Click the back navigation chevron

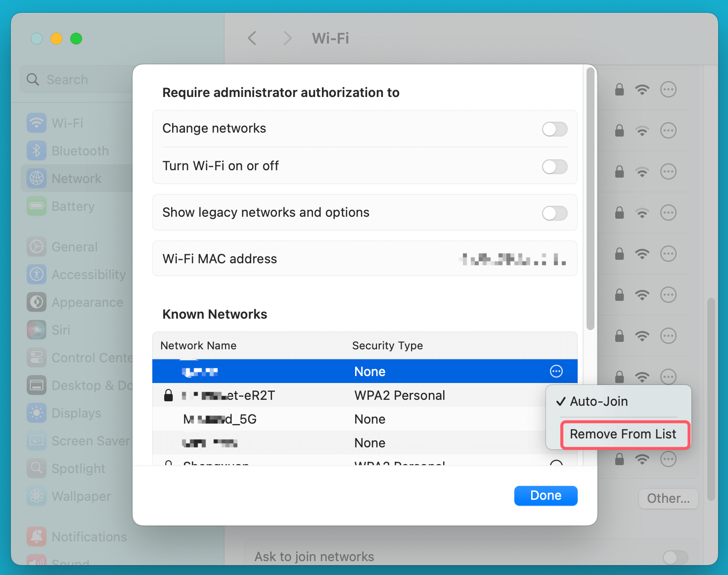coord(252,38)
